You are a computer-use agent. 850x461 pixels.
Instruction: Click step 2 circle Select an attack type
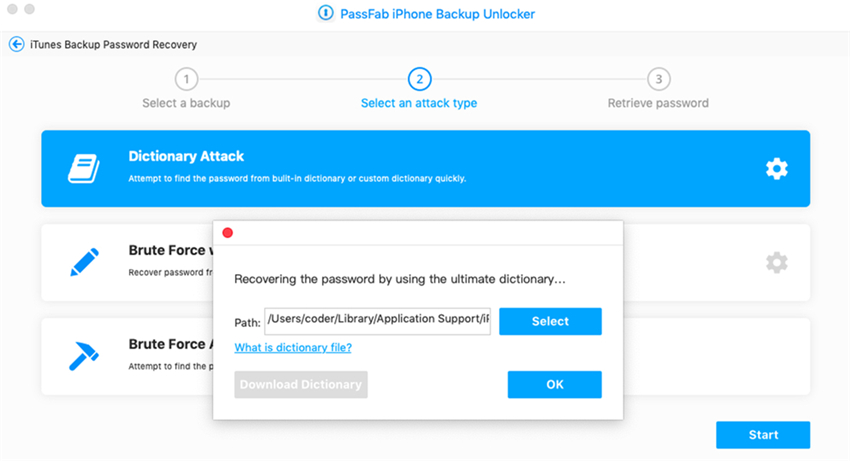tap(420, 79)
